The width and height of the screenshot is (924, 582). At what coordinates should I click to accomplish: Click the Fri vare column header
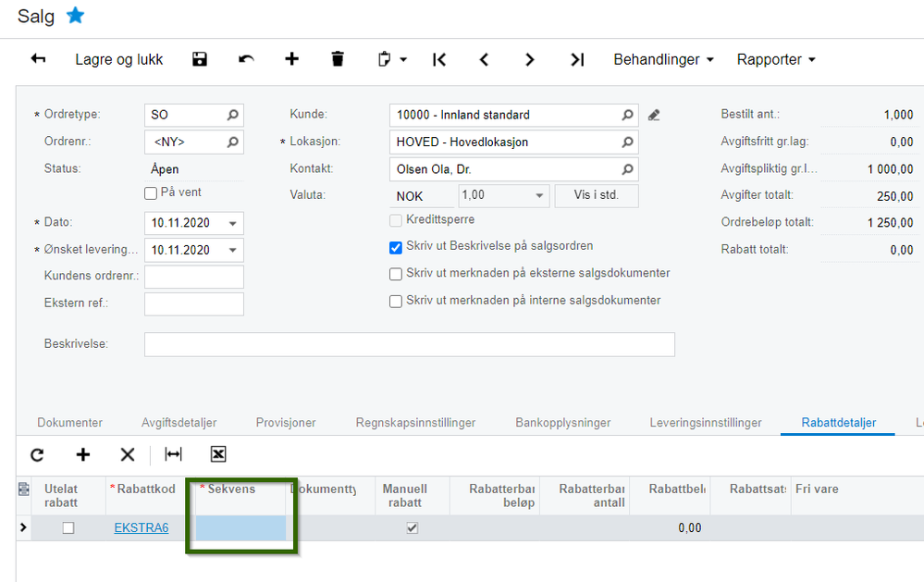tap(817, 489)
